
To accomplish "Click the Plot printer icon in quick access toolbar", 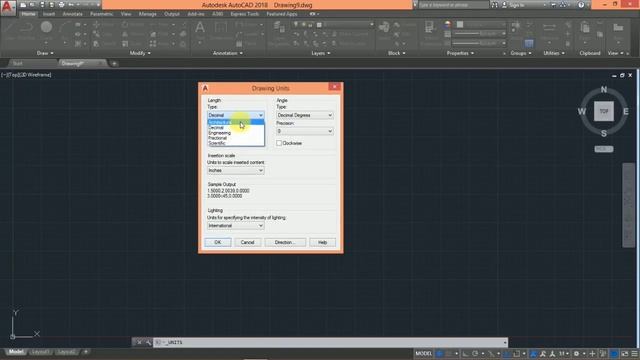I will 61,5.
